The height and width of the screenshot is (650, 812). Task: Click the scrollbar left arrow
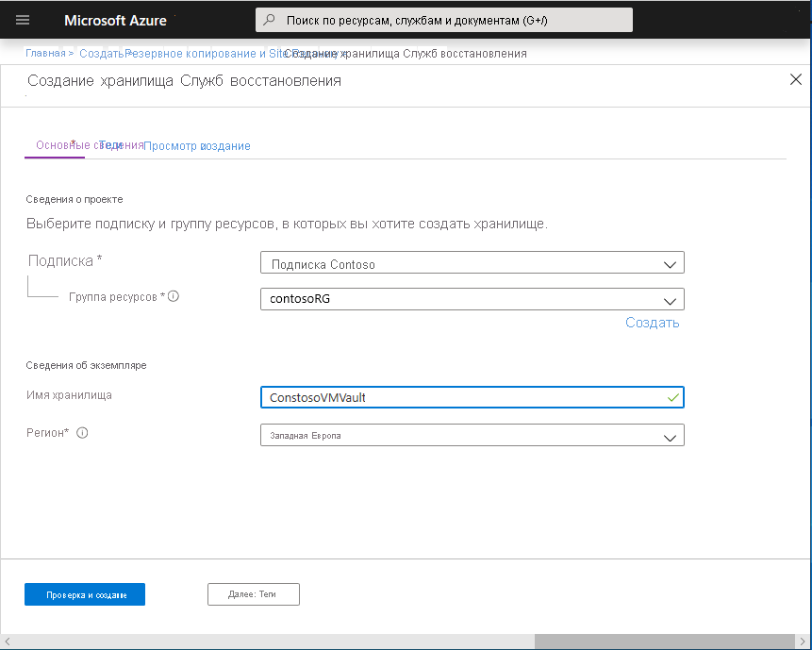pos(8,642)
